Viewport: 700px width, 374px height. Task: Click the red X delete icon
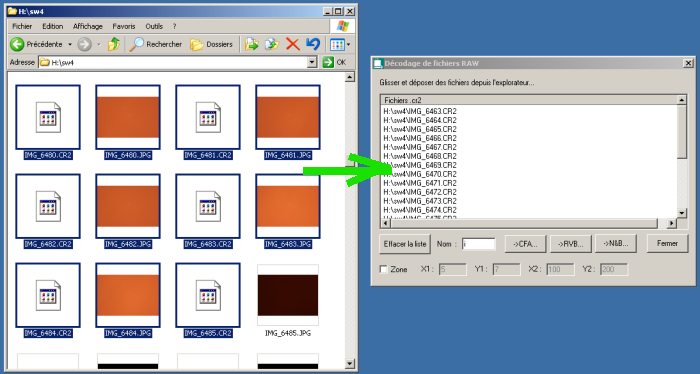(292, 44)
